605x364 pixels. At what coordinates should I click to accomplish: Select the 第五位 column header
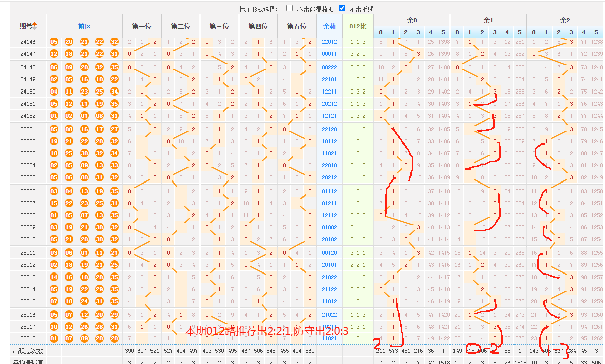297,26
